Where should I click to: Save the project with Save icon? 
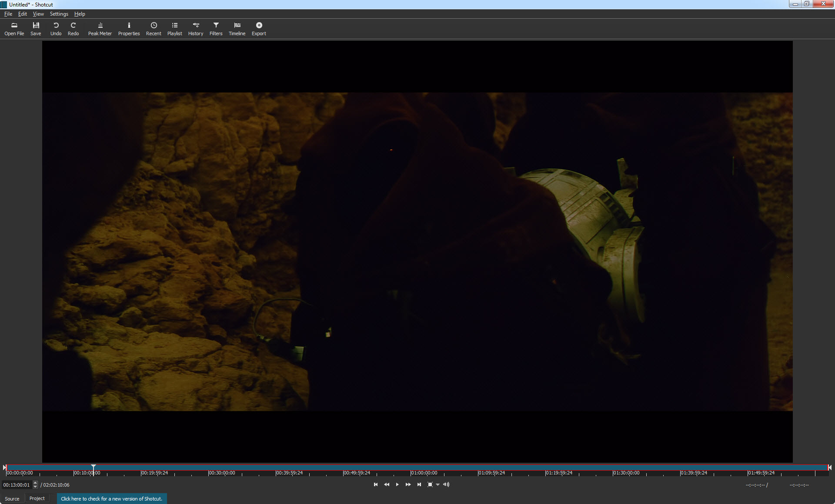36,29
